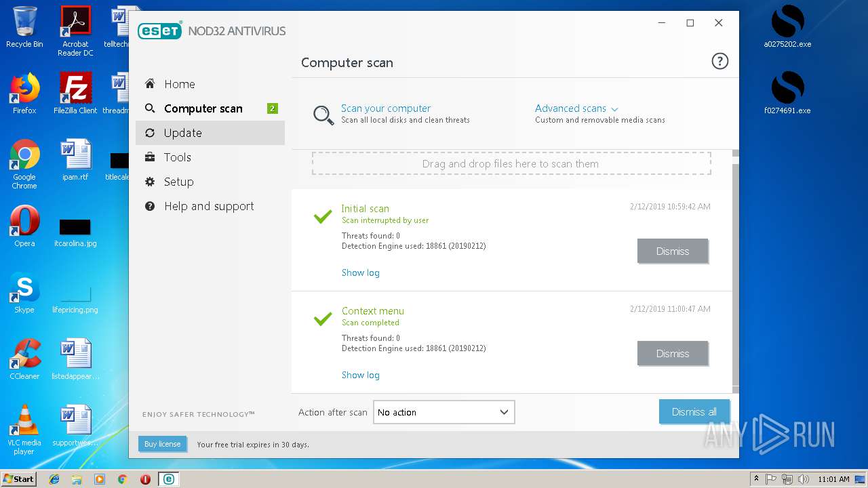
Task: Open Opera from the taskbar
Action: click(145, 479)
